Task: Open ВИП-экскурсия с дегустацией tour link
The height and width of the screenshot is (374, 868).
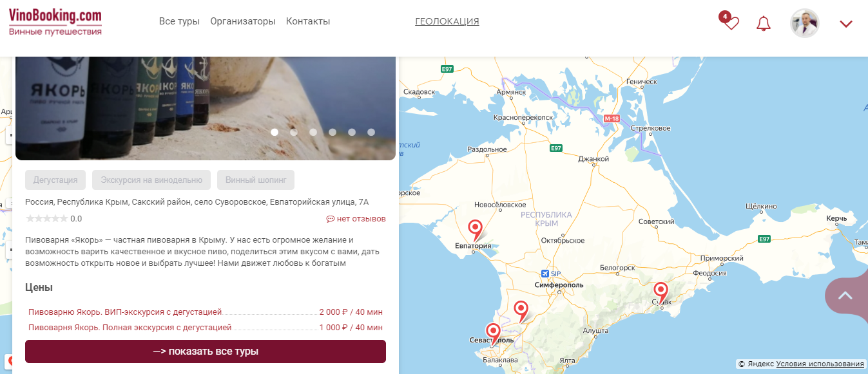Action: (x=125, y=312)
